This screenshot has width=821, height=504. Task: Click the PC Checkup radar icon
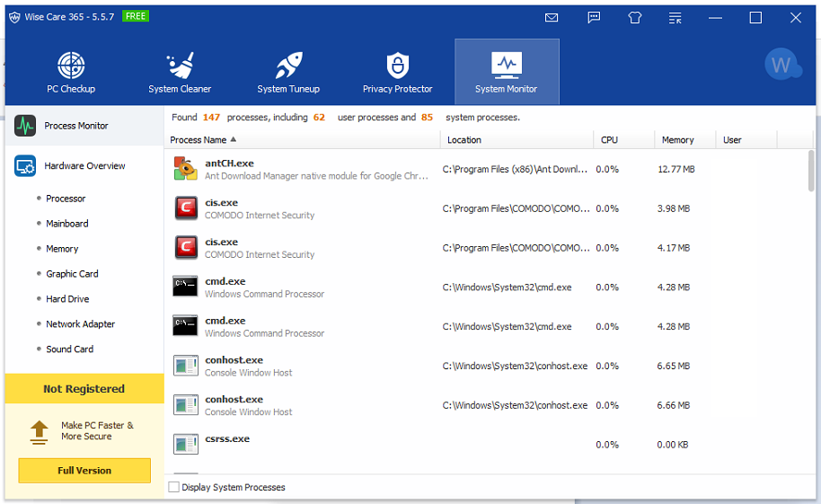pyautogui.click(x=71, y=66)
